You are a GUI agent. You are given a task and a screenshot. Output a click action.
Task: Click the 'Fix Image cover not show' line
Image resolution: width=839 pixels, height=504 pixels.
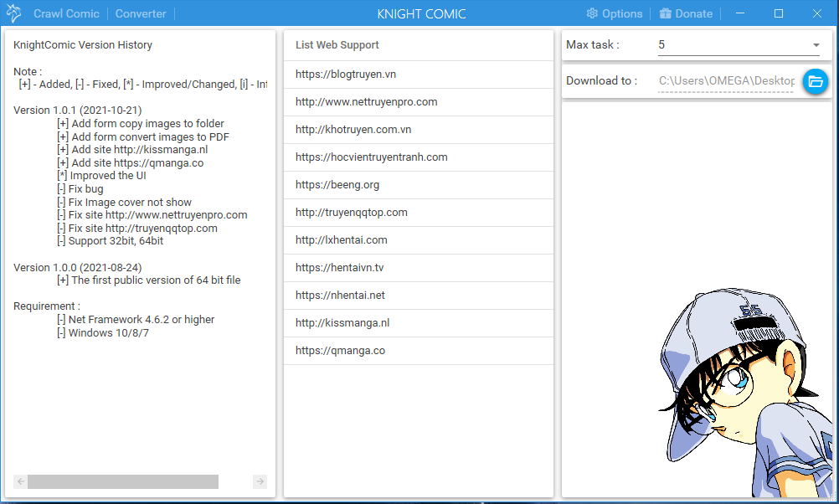pos(124,203)
